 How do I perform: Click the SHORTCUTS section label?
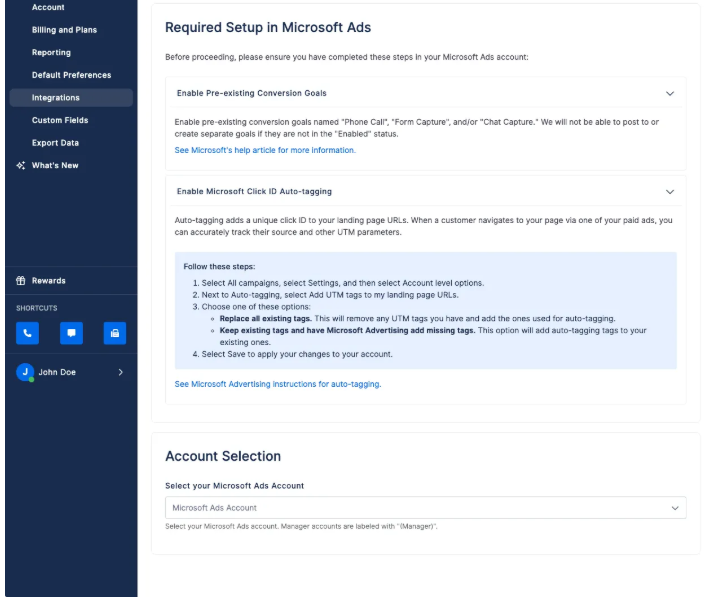click(36, 308)
